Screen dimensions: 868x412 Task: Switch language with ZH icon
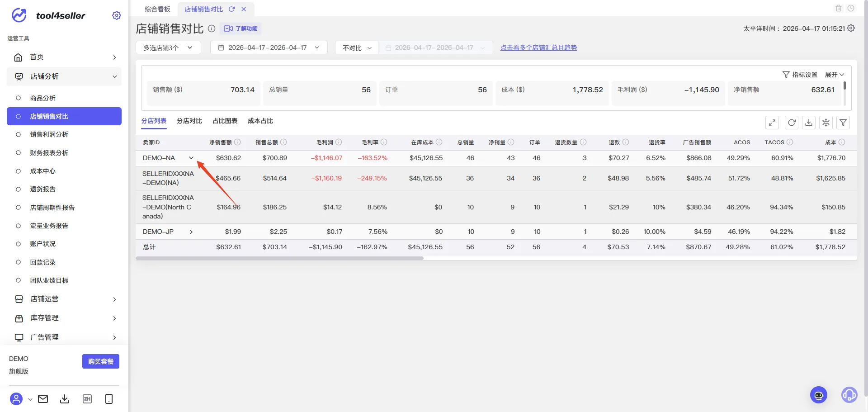[87, 399]
